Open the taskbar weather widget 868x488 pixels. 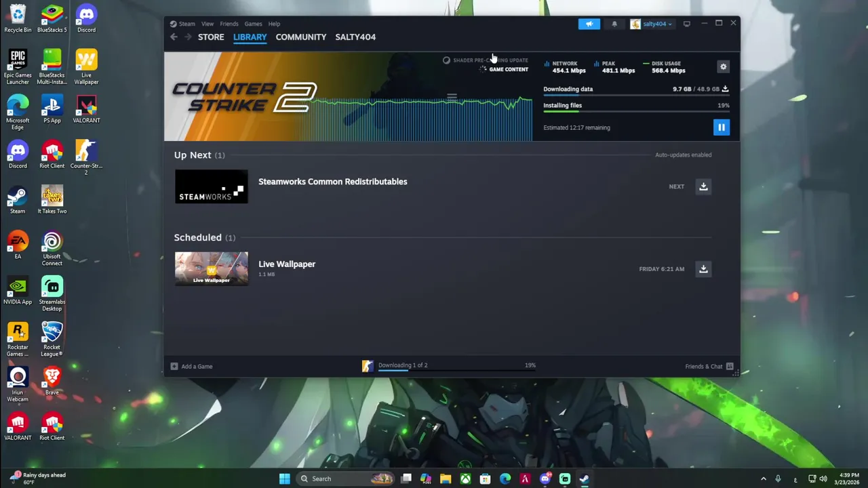[x=37, y=479]
